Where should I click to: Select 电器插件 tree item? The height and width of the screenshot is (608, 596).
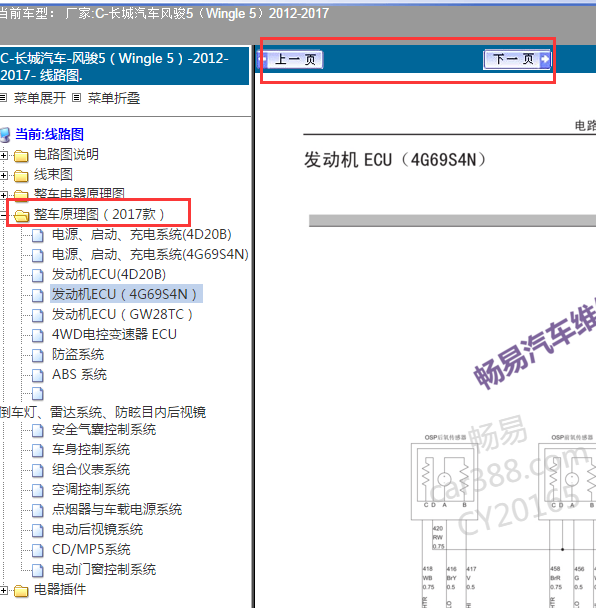click(60, 589)
